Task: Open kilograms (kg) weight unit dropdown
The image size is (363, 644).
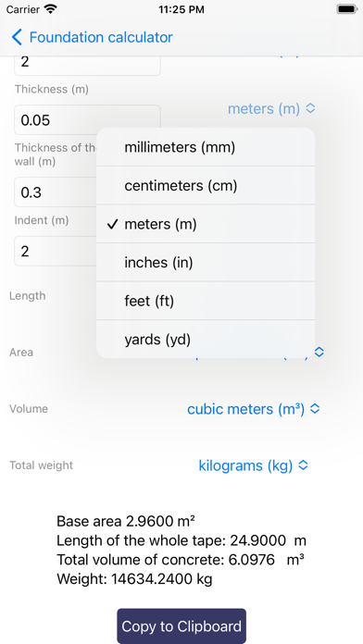Action: click(253, 465)
